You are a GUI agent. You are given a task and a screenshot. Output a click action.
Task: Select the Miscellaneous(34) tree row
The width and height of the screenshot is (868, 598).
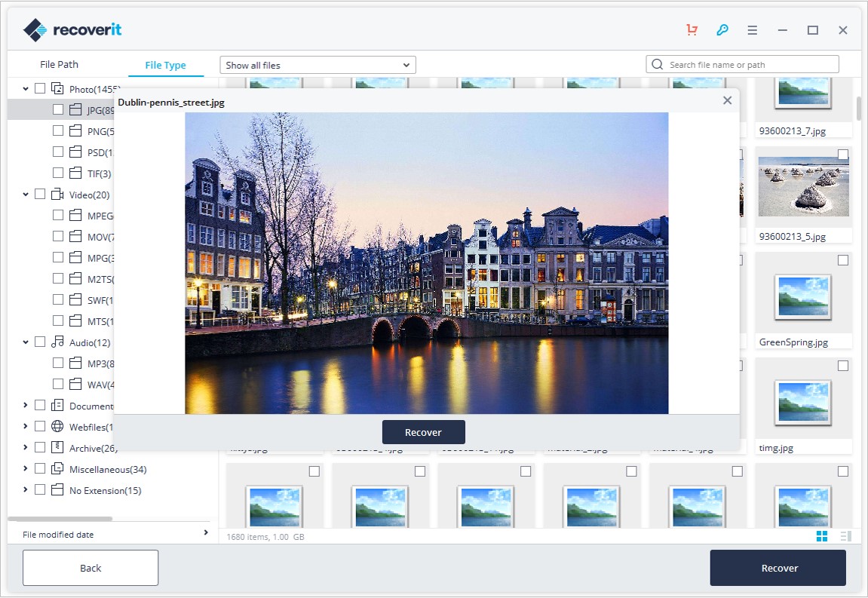pyautogui.click(x=108, y=469)
